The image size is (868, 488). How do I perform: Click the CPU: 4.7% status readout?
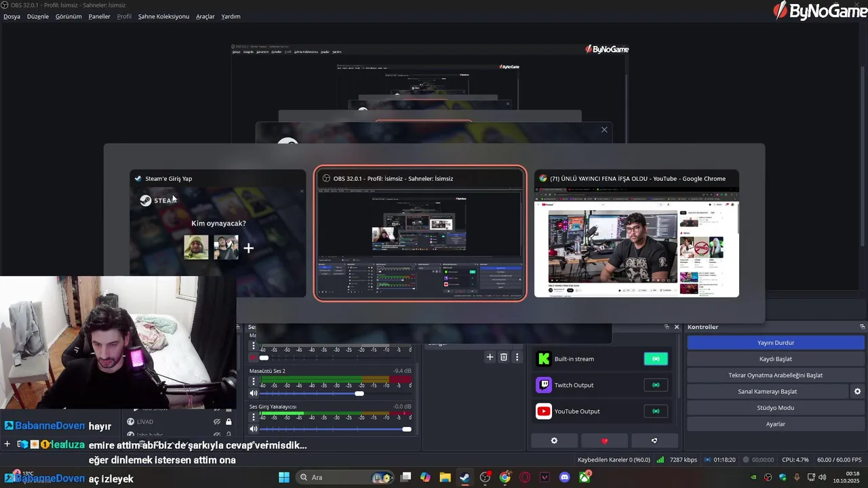[795, 460]
